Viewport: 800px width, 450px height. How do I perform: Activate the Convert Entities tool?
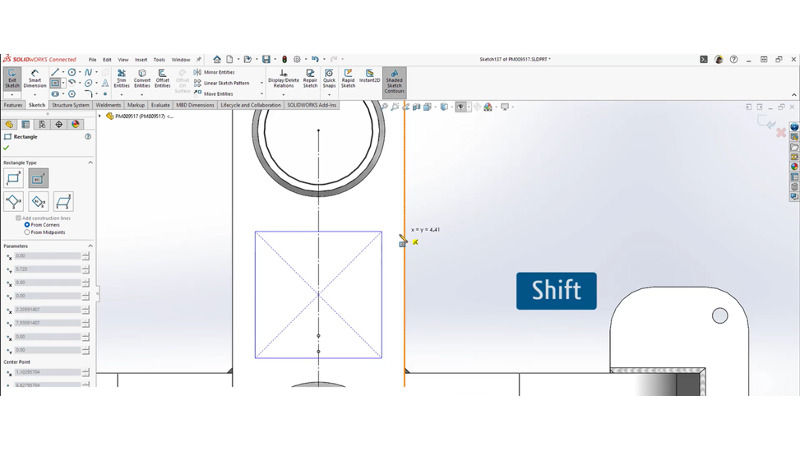[x=142, y=79]
